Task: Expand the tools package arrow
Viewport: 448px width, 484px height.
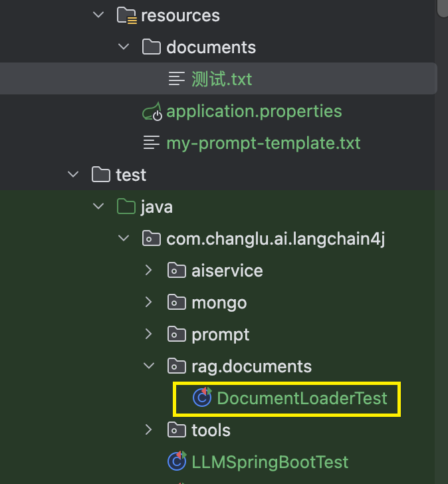Action: point(149,429)
